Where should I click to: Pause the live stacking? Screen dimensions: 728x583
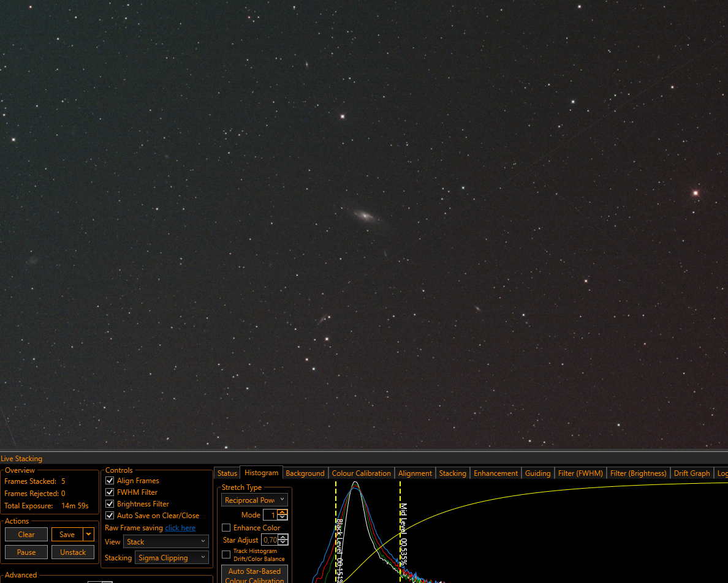pyautogui.click(x=26, y=552)
